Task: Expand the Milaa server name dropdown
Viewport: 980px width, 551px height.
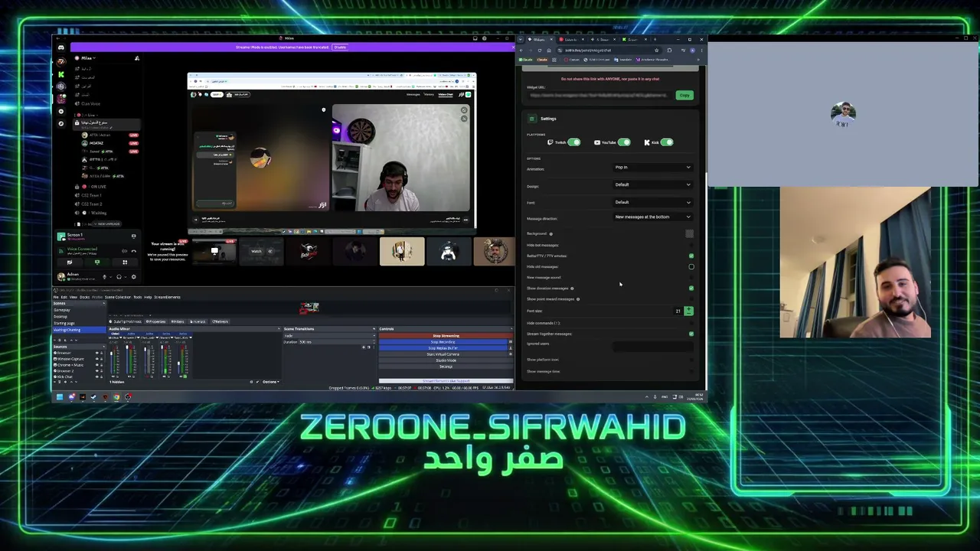Action: coord(88,58)
